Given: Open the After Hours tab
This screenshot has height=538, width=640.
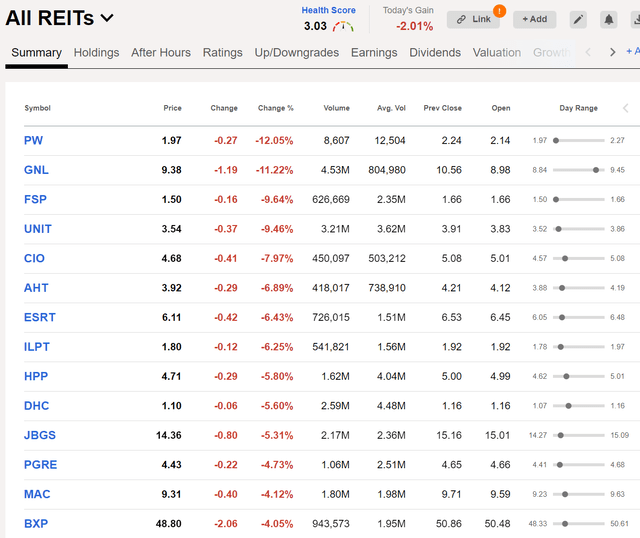Looking at the screenshot, I should pyautogui.click(x=161, y=53).
